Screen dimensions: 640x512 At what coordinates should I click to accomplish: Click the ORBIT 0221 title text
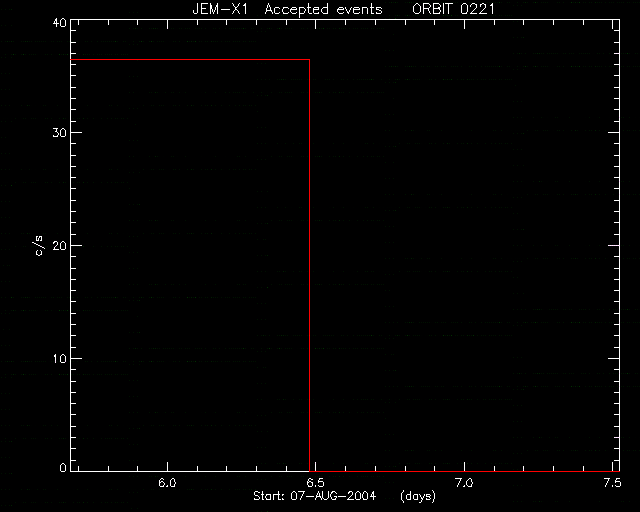(453, 9)
